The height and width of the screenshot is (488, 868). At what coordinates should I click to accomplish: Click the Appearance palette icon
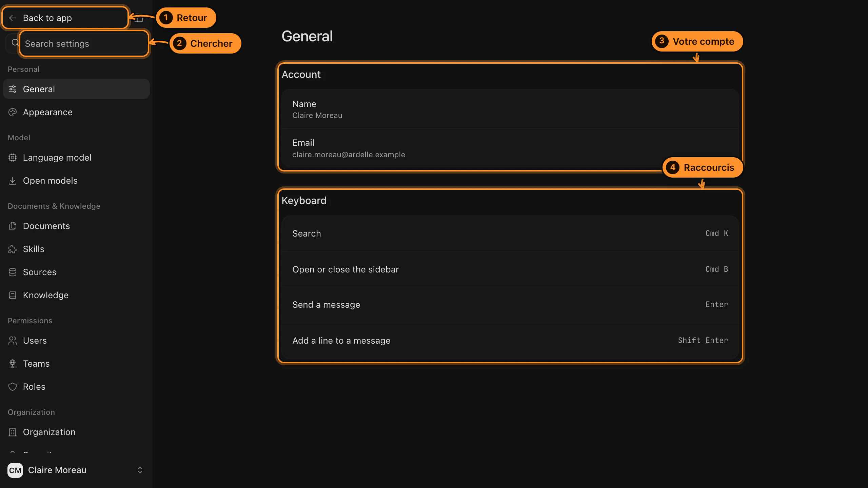click(13, 112)
